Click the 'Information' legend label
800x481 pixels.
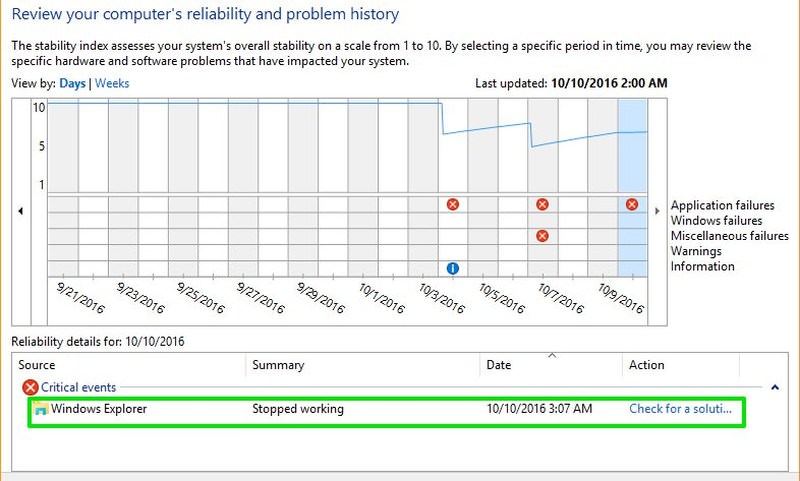(x=703, y=266)
